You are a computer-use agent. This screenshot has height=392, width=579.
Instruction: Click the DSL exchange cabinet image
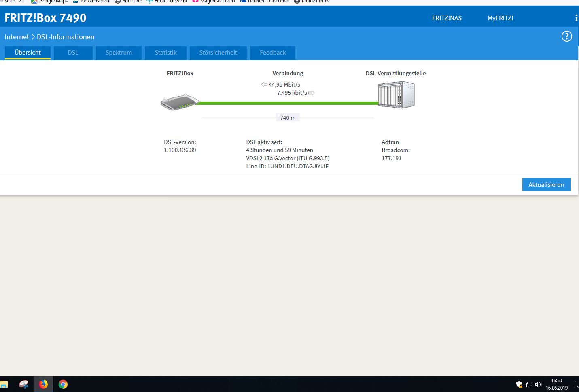pos(397,95)
